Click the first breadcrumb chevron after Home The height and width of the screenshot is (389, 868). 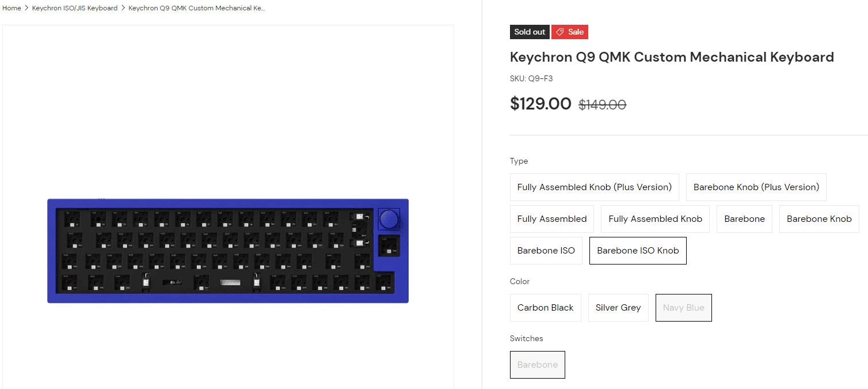point(26,8)
